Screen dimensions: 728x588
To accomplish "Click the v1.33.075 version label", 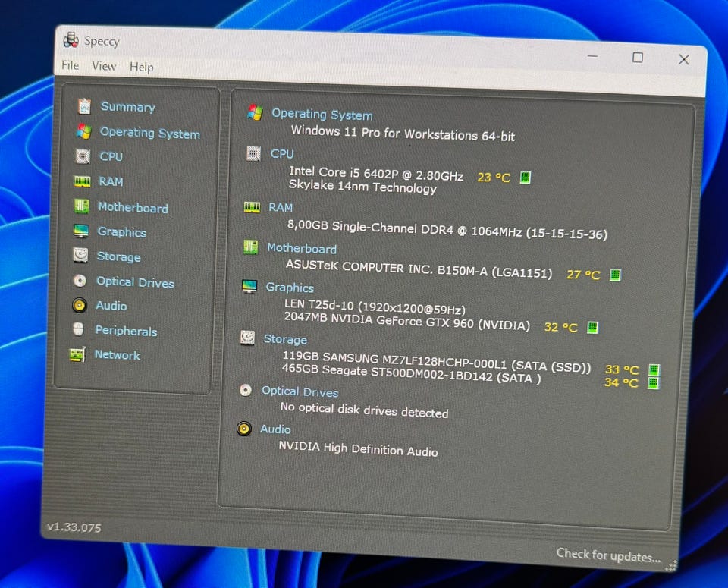I will [74, 527].
